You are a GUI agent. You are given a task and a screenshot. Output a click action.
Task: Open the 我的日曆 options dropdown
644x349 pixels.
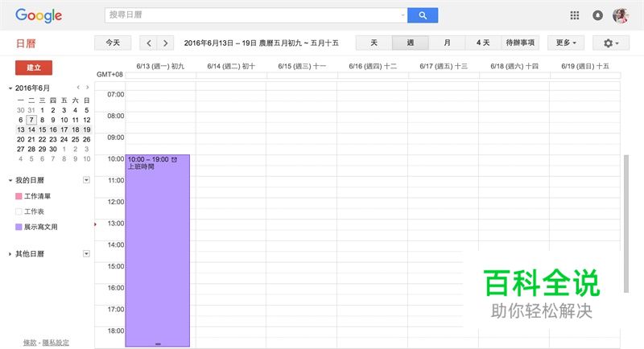pos(86,179)
